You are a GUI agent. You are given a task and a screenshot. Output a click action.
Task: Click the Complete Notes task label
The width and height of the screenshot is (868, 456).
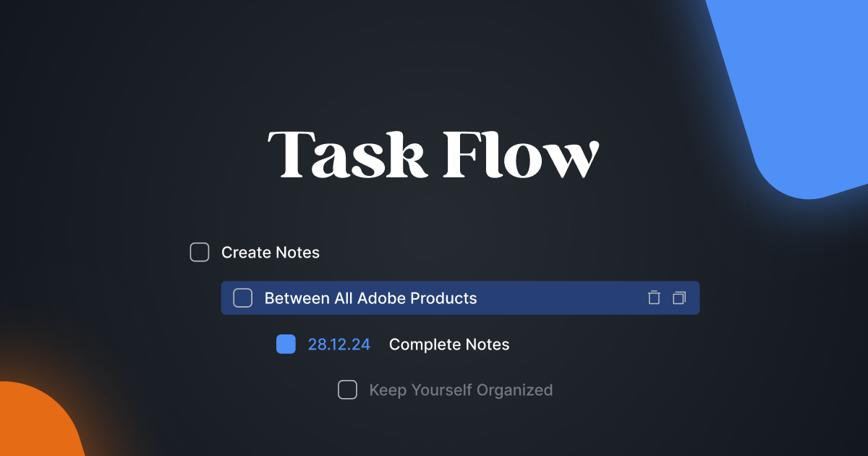449,344
